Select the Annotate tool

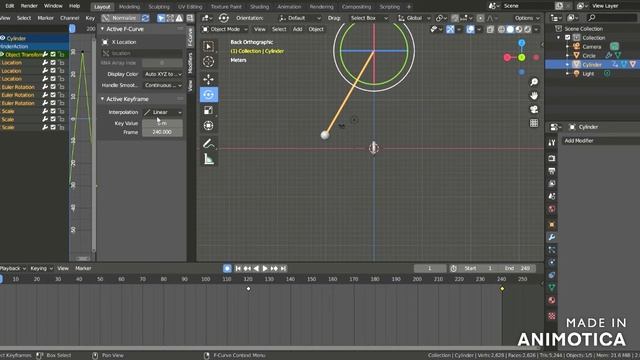209,143
